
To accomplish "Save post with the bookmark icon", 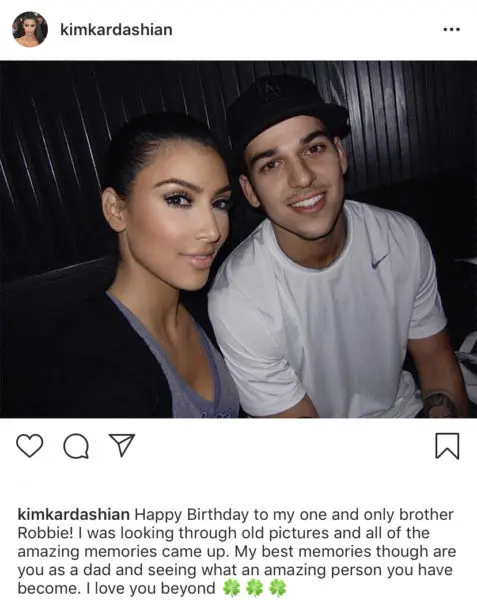I will [447, 446].
